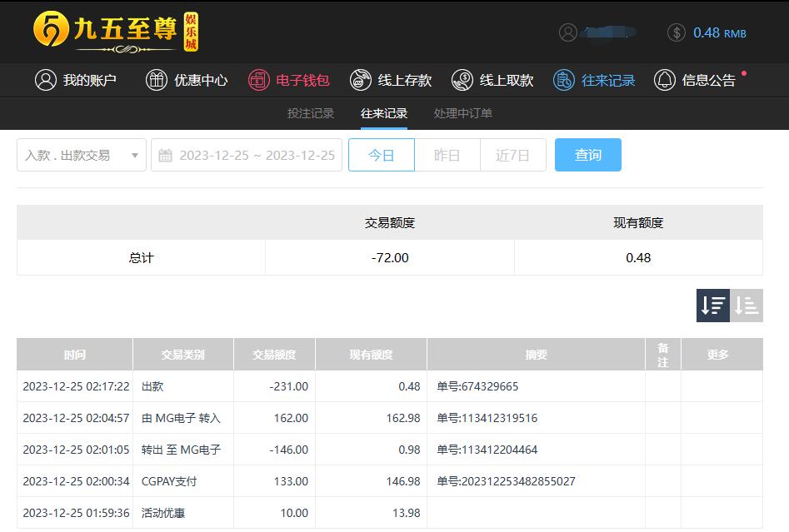
Task: Click amount 133.00
Action: point(291,481)
